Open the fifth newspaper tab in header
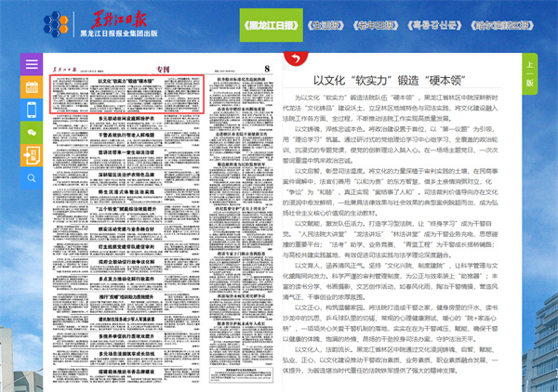This screenshot has height=392, width=558. click(x=514, y=23)
